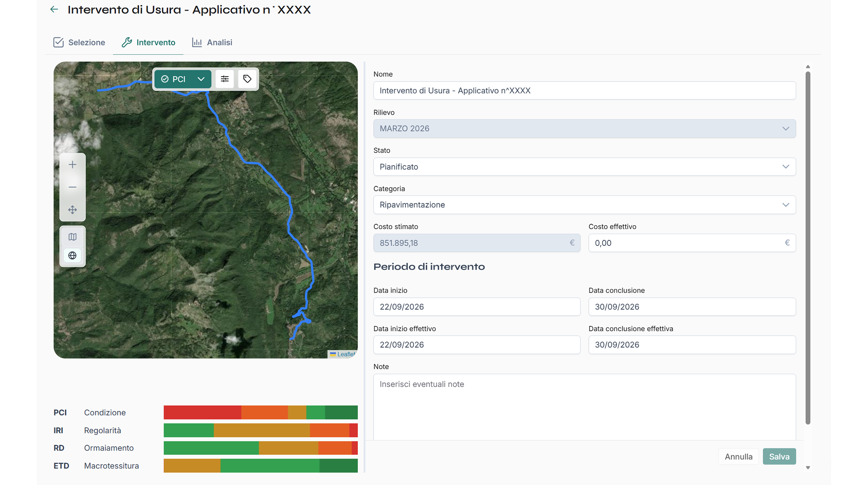Click the tag label icon on map
The image size is (868, 485).
[247, 79]
